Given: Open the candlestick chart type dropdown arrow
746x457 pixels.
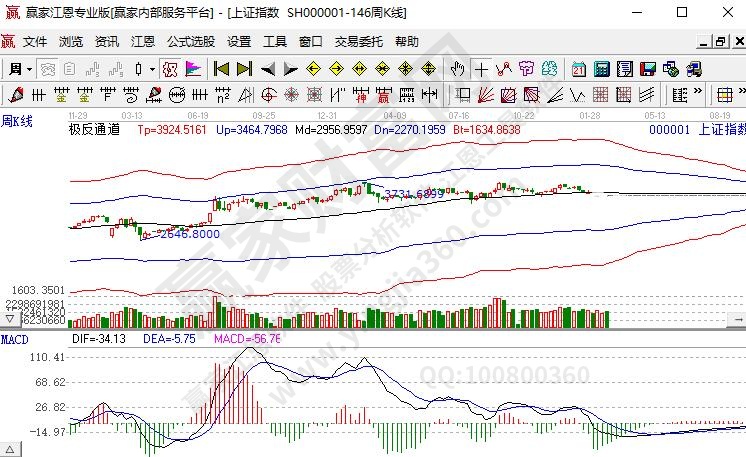Looking at the screenshot, I should click(152, 69).
